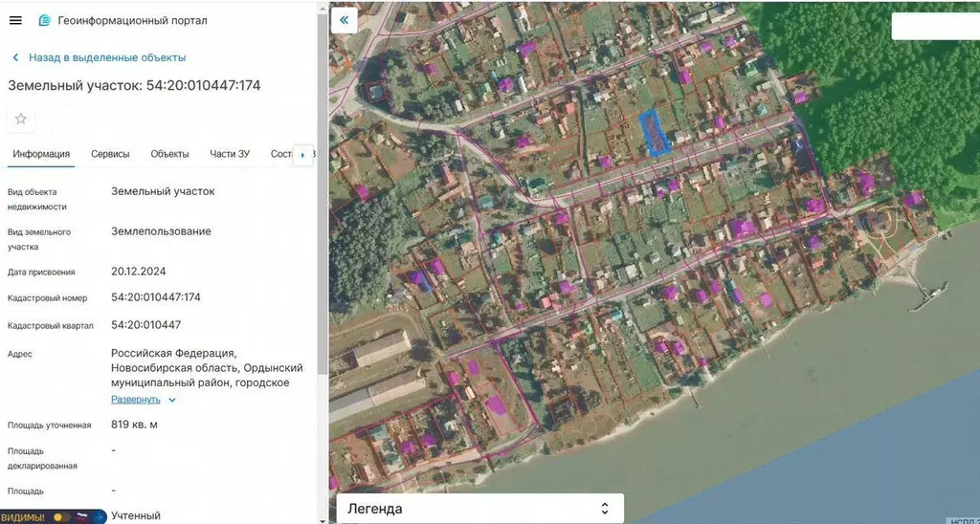Click the blue highlighted parcel on the map
Viewport: 980px width, 524px height.
[654, 133]
